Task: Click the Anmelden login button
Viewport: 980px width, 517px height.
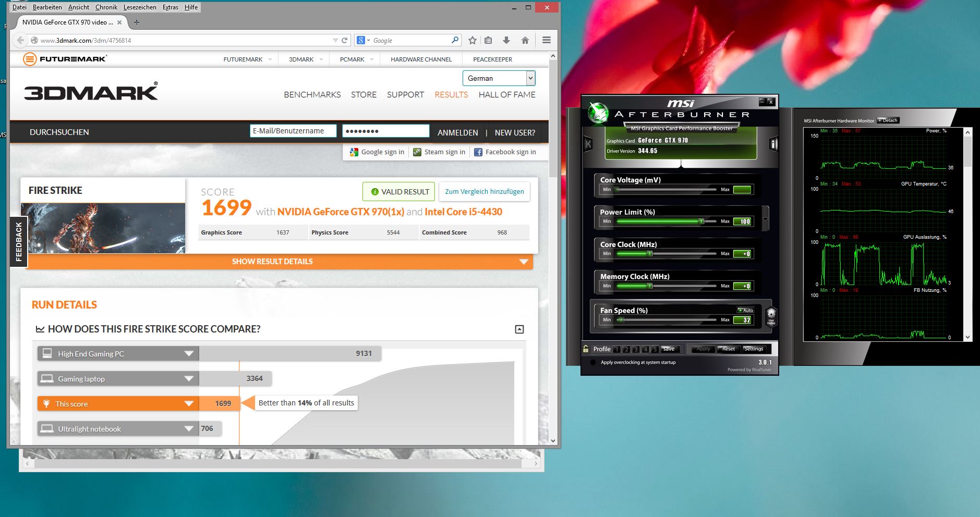Action: pyautogui.click(x=457, y=132)
